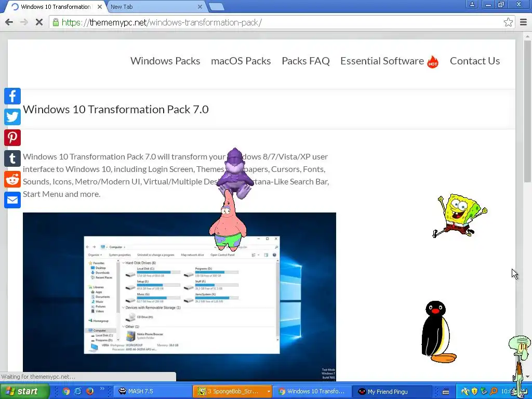Click scrollbar up arrow

point(528,36)
